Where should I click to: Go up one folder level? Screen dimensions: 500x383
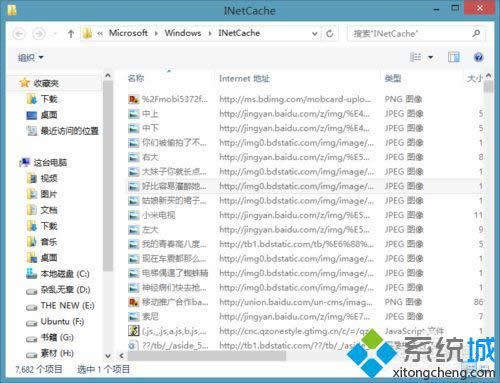coord(71,34)
